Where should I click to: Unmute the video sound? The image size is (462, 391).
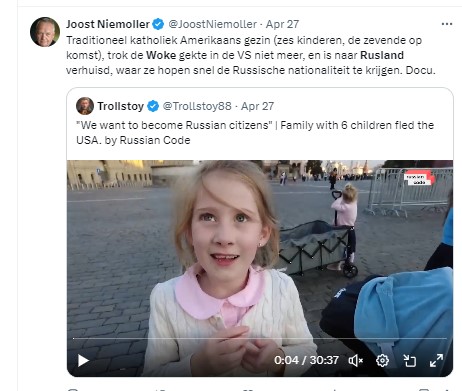(356, 360)
